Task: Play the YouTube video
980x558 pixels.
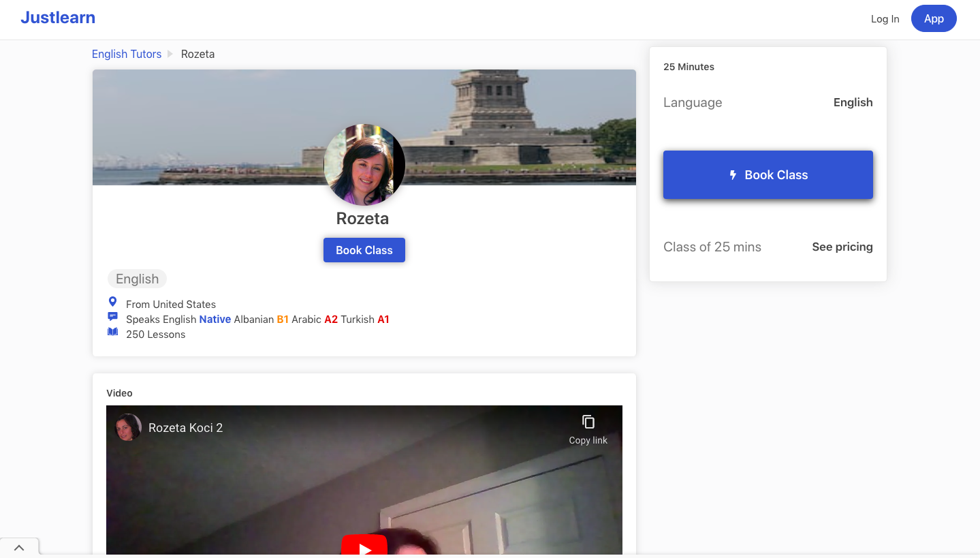Action: [x=364, y=546]
